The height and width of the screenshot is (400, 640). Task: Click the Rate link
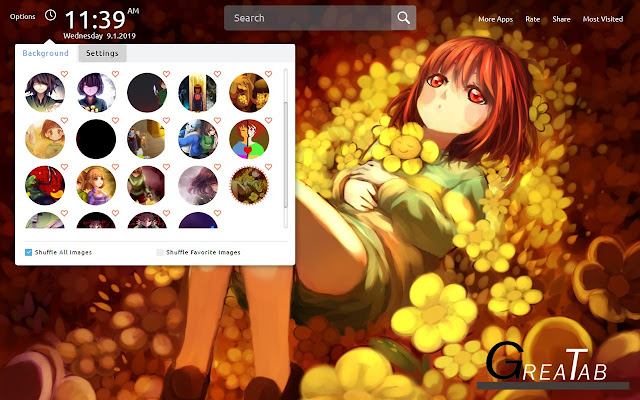(532, 19)
